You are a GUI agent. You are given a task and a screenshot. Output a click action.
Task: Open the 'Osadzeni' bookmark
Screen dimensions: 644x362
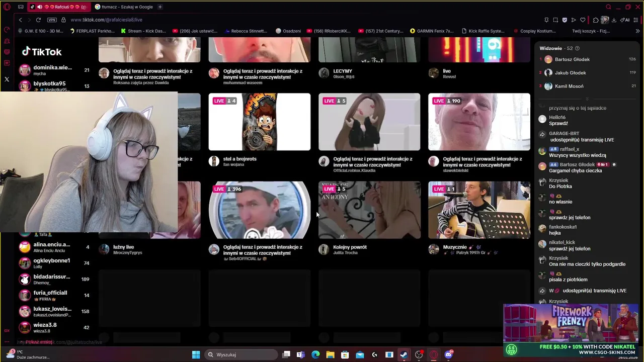point(288,31)
